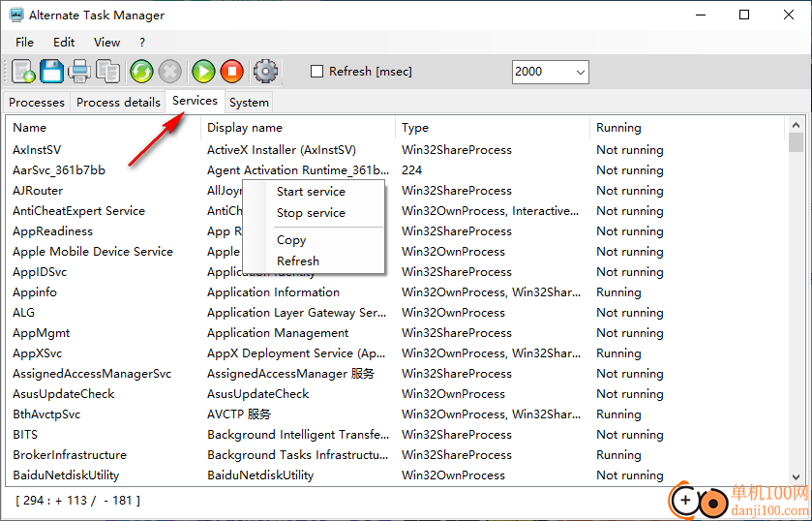Open the ? help menu
The width and height of the screenshot is (812, 521).
tap(142, 43)
